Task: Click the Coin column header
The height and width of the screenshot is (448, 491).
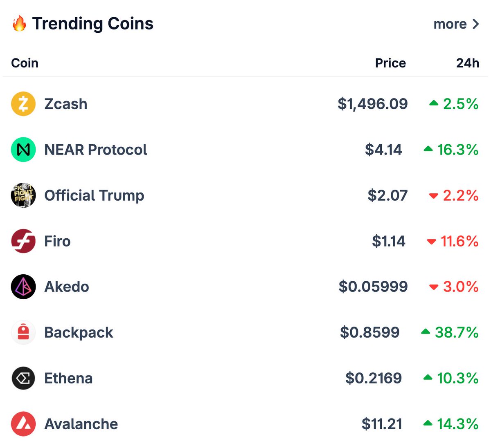Action: coord(25,63)
